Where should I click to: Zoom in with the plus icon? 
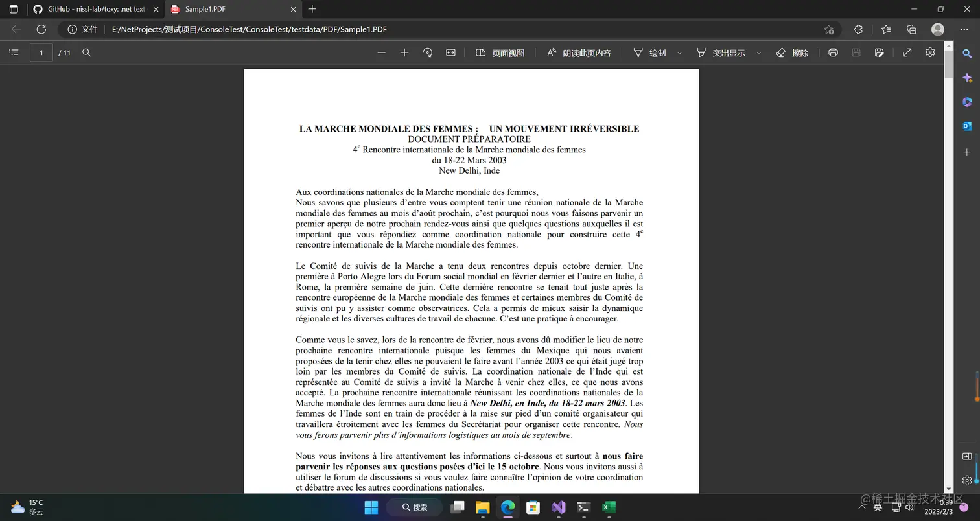coord(404,52)
